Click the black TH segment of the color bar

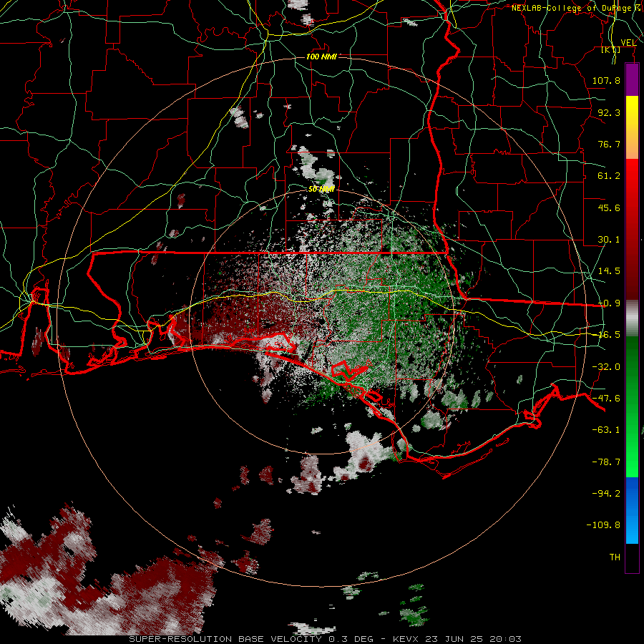[x=632, y=557]
